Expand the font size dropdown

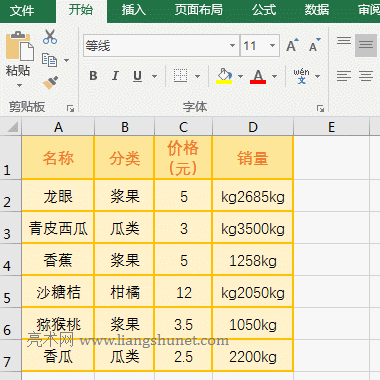coord(272,45)
